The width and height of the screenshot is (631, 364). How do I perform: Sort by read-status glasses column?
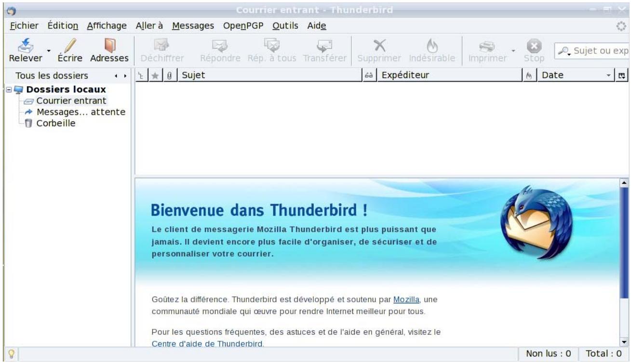[x=370, y=75]
